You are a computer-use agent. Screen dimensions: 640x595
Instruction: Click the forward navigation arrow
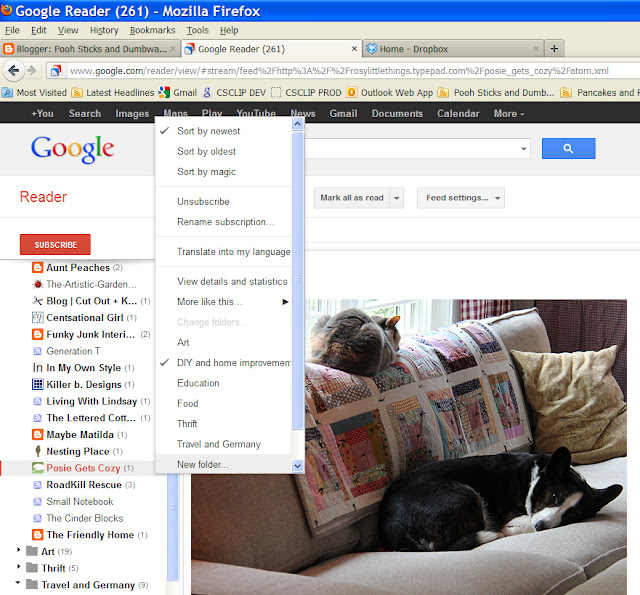(x=32, y=71)
